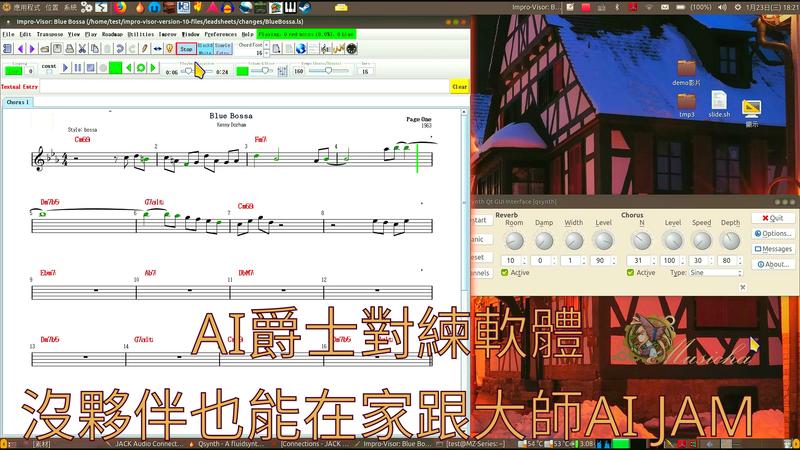This screenshot has width=800, height=450.
Task: Click the yellow Clear button
Action: tap(459, 87)
